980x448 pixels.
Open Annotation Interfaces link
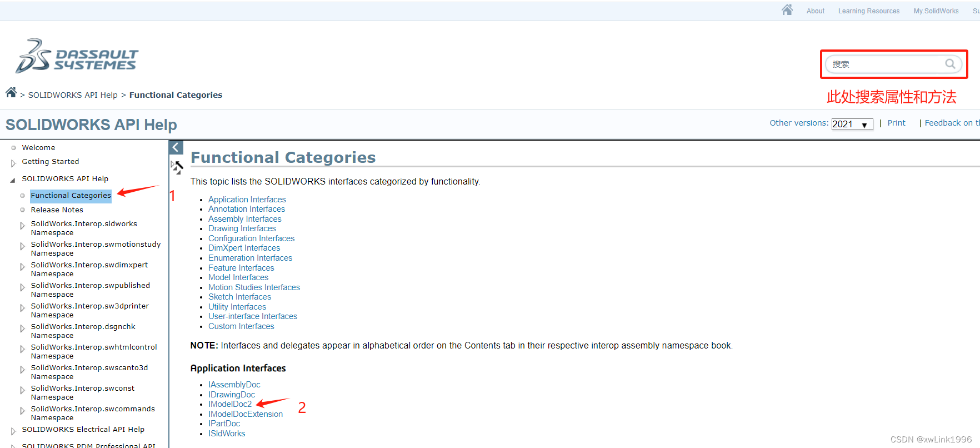pos(246,209)
